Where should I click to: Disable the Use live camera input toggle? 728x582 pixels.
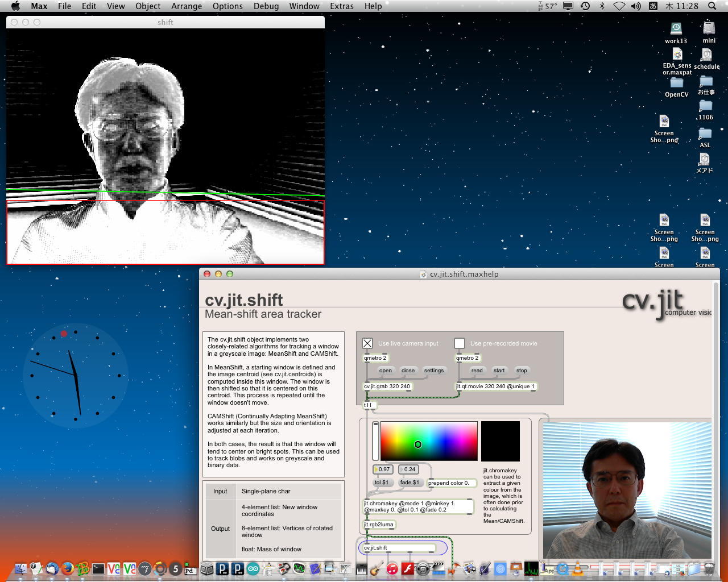click(x=367, y=343)
